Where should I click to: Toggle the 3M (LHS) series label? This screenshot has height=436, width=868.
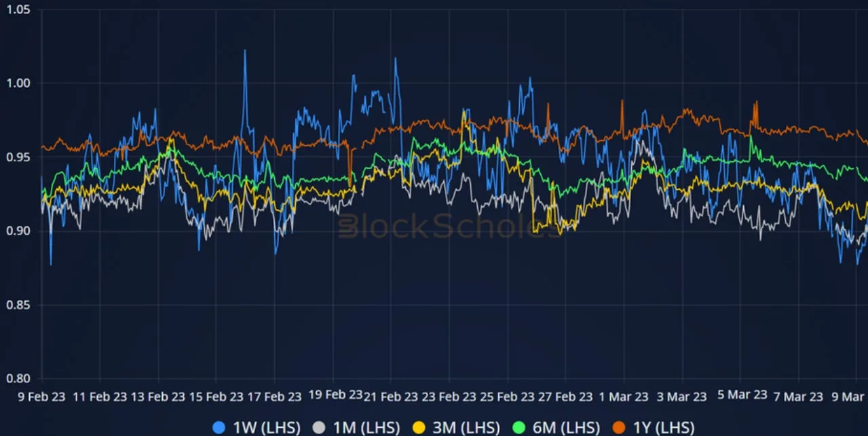click(x=466, y=428)
